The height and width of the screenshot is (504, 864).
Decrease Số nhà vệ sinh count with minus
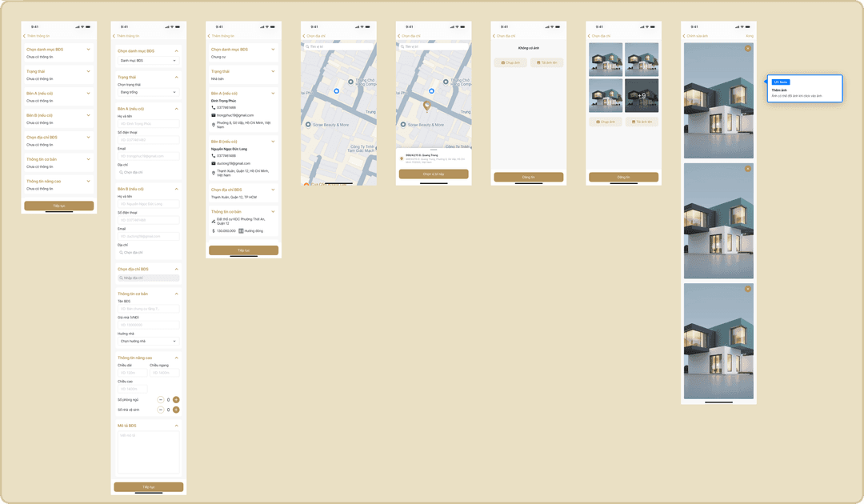point(160,409)
